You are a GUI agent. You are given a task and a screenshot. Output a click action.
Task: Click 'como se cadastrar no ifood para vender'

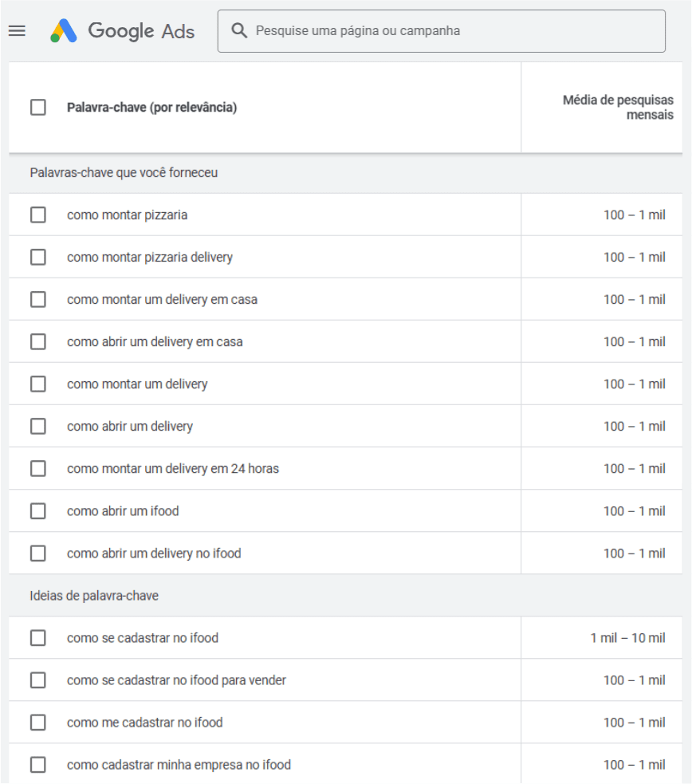pyautogui.click(x=176, y=680)
